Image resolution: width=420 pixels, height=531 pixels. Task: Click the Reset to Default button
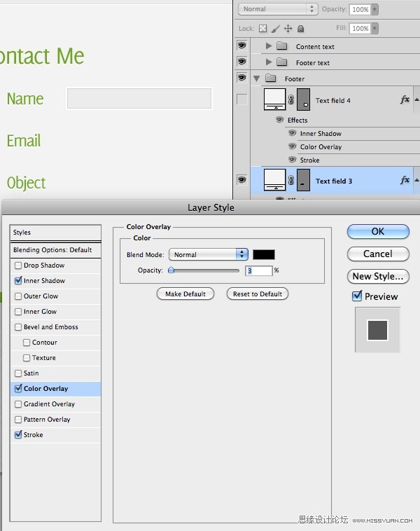click(257, 294)
